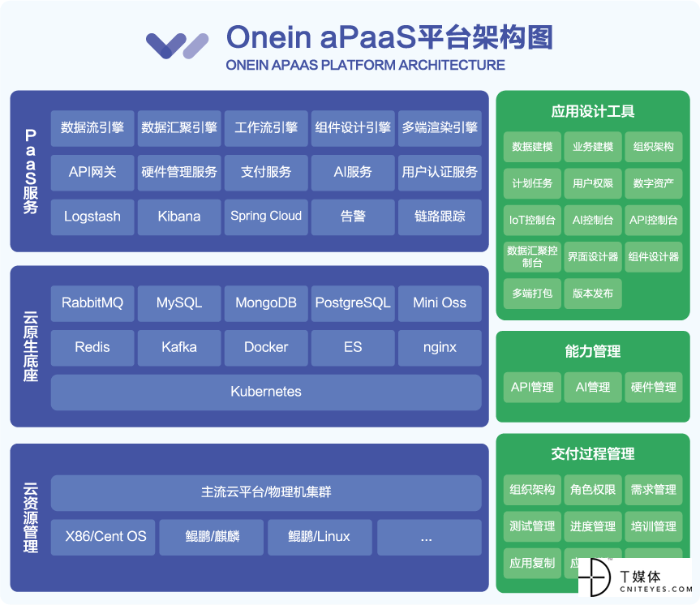Select the IoT控制台 tile
Image resolution: width=700 pixels, height=605 pixels.
pyautogui.click(x=532, y=220)
